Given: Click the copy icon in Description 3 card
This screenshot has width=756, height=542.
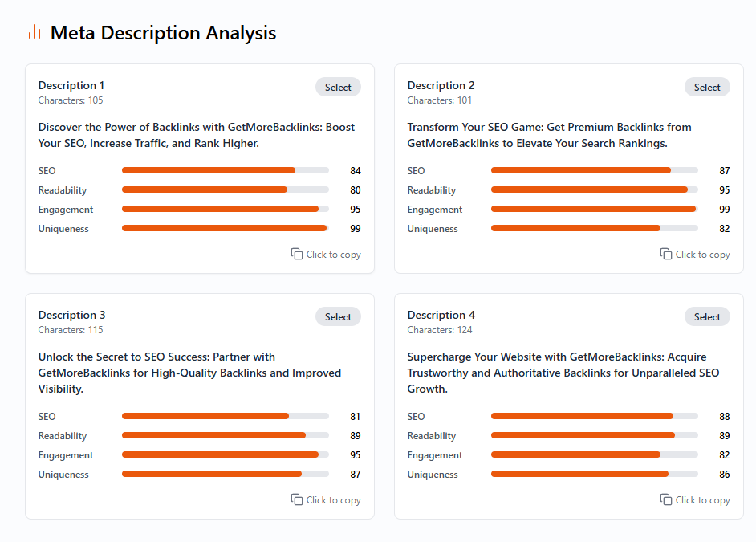Looking at the screenshot, I should tap(296, 499).
